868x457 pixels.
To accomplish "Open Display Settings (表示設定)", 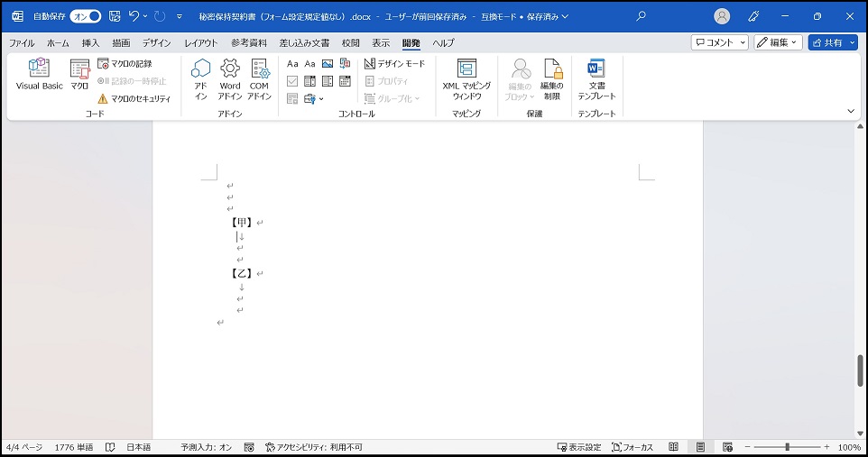I will point(579,447).
